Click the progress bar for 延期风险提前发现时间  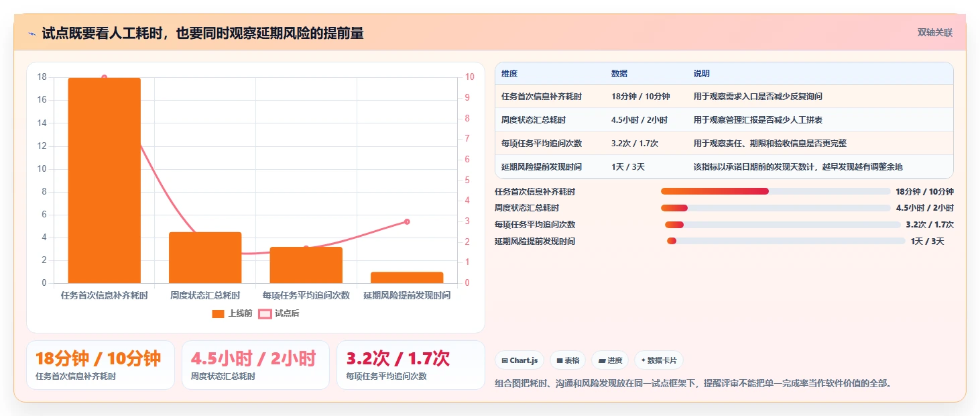coord(786,241)
